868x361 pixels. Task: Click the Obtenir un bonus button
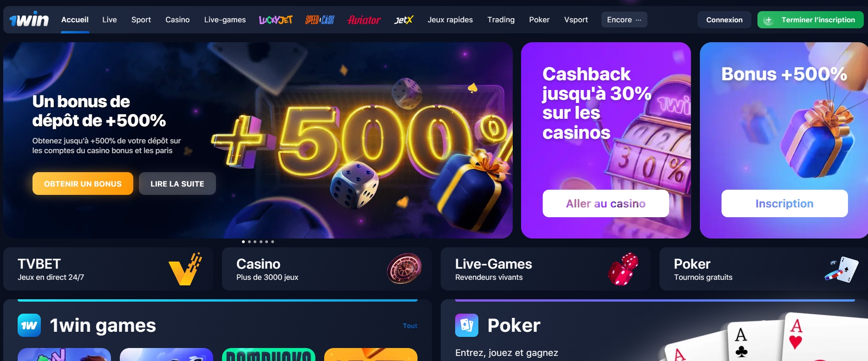tap(83, 184)
